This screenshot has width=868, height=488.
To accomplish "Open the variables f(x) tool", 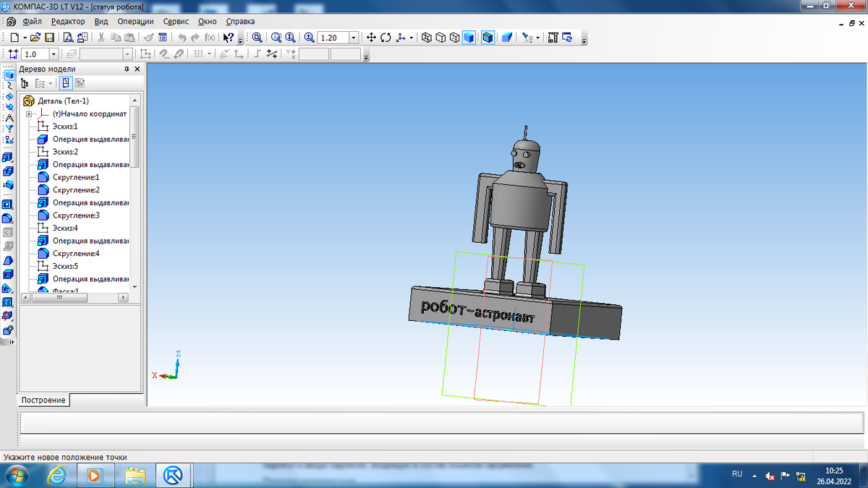I will pyautogui.click(x=210, y=38).
